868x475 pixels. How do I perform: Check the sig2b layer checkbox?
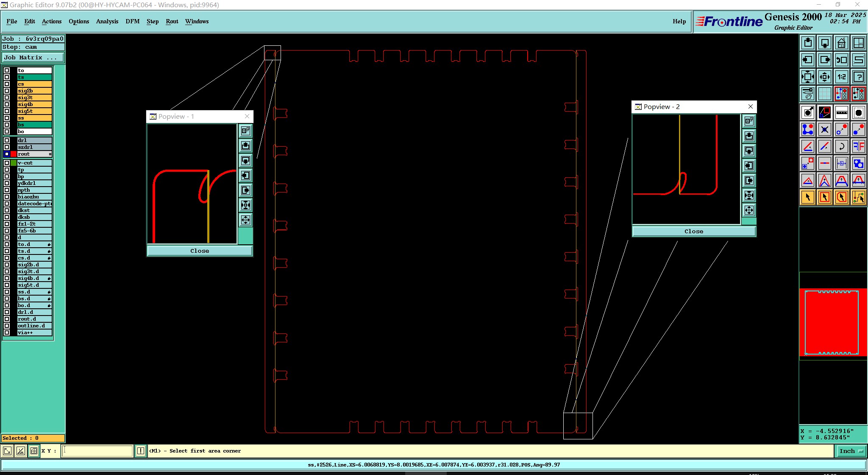click(7, 91)
